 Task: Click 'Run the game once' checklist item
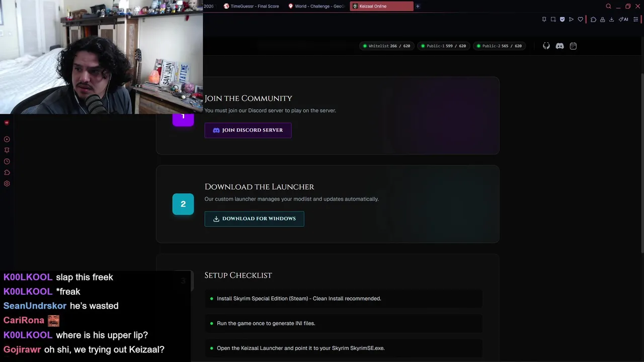[344, 323]
